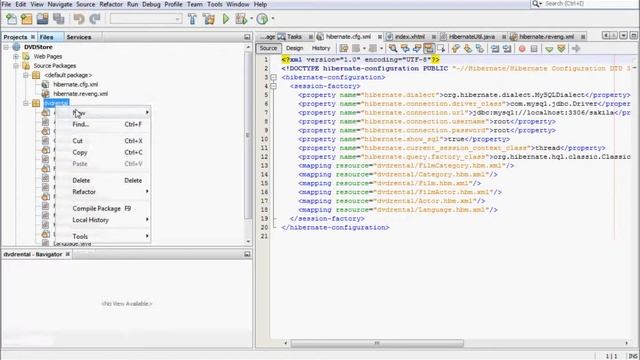Click the Redo arrow icon
The height and width of the screenshot is (360, 640).
coord(95,19)
